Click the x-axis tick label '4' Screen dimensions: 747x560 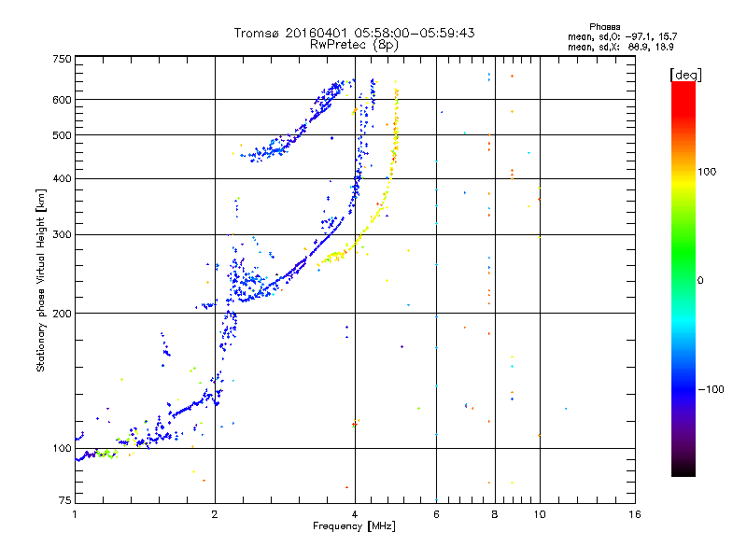pos(355,514)
